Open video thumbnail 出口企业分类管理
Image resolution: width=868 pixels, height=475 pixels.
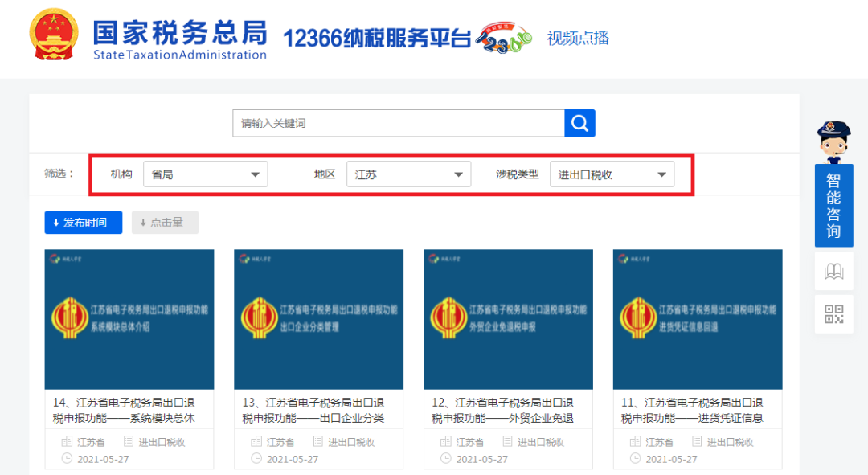(319, 319)
